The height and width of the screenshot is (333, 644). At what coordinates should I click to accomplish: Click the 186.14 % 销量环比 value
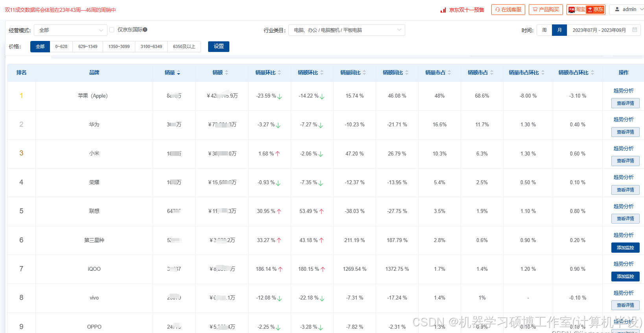point(266,269)
